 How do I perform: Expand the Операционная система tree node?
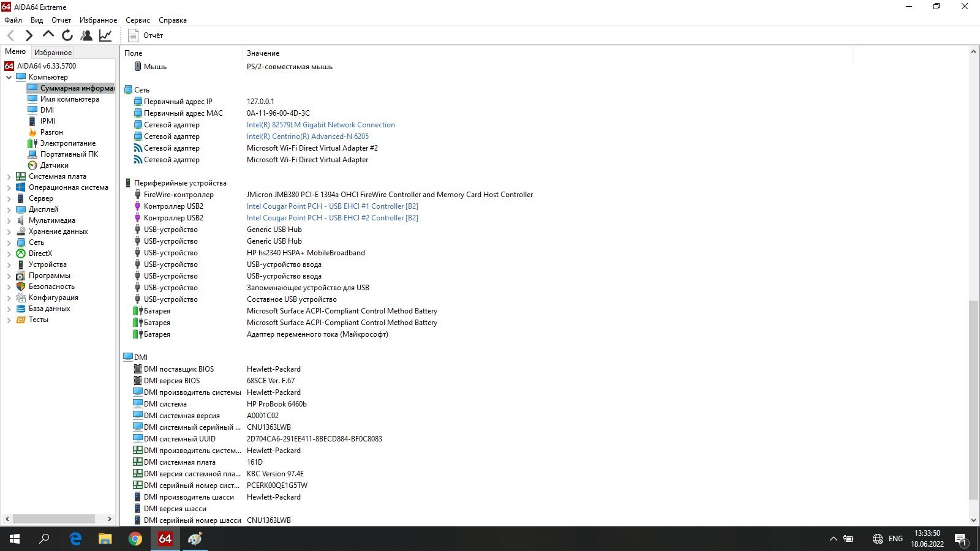coord(9,187)
